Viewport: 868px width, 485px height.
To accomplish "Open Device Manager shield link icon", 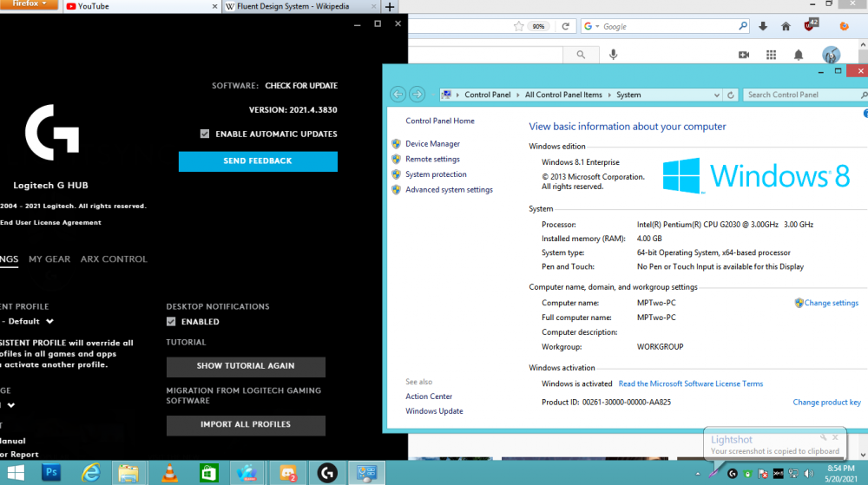I will (396, 144).
